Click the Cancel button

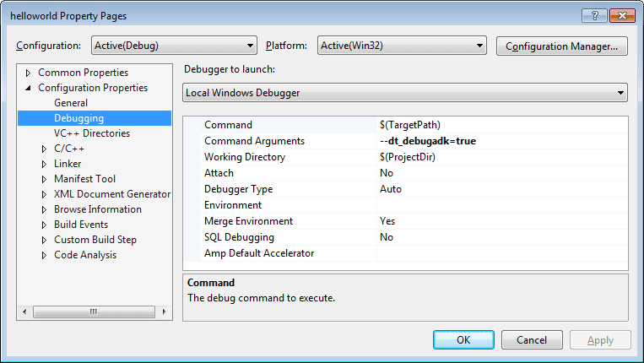click(532, 340)
